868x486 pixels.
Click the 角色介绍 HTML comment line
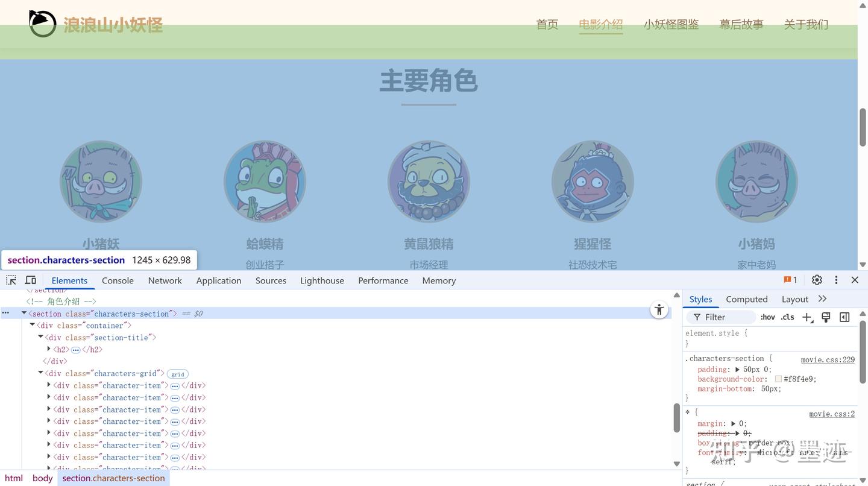(61, 301)
